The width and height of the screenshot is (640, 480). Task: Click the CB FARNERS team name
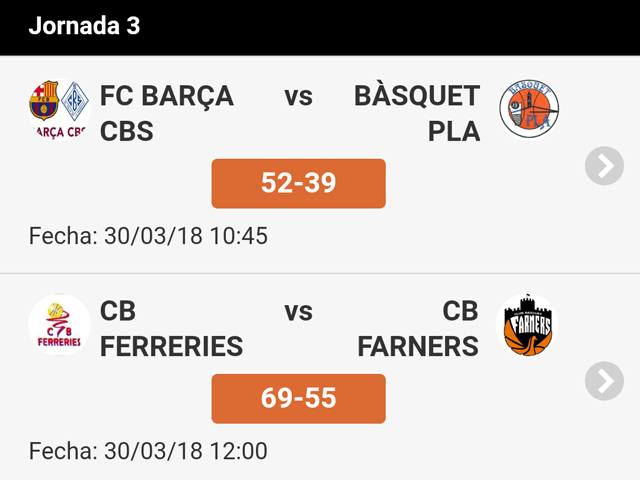(x=418, y=328)
